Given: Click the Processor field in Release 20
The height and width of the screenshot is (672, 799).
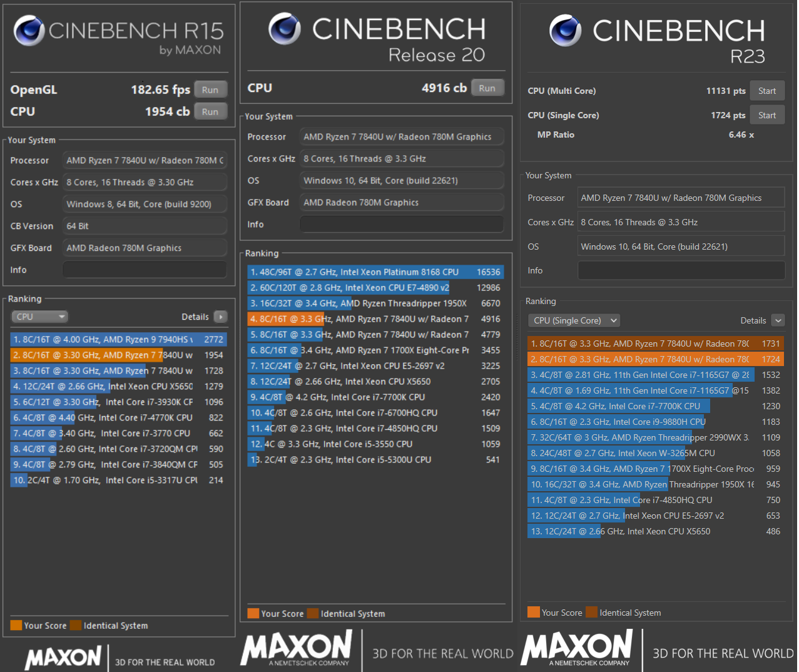Looking at the screenshot, I should pyautogui.click(x=402, y=136).
